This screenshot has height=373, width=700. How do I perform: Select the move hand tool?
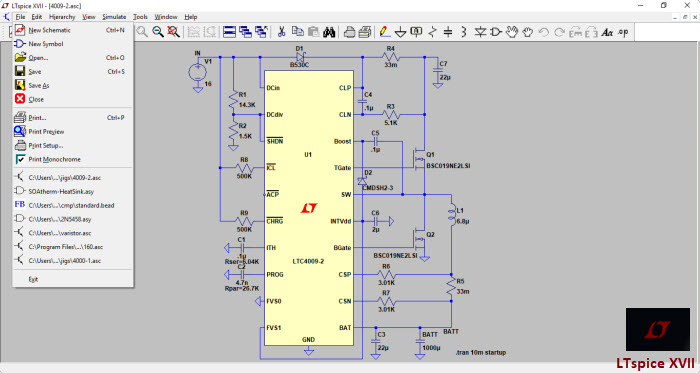512,32
